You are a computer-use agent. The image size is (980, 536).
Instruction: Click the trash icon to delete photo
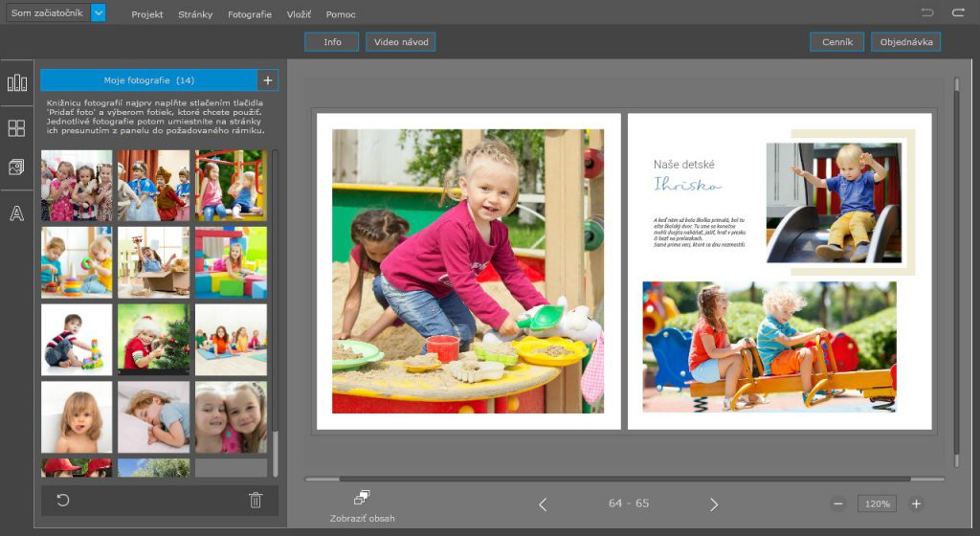click(x=255, y=500)
